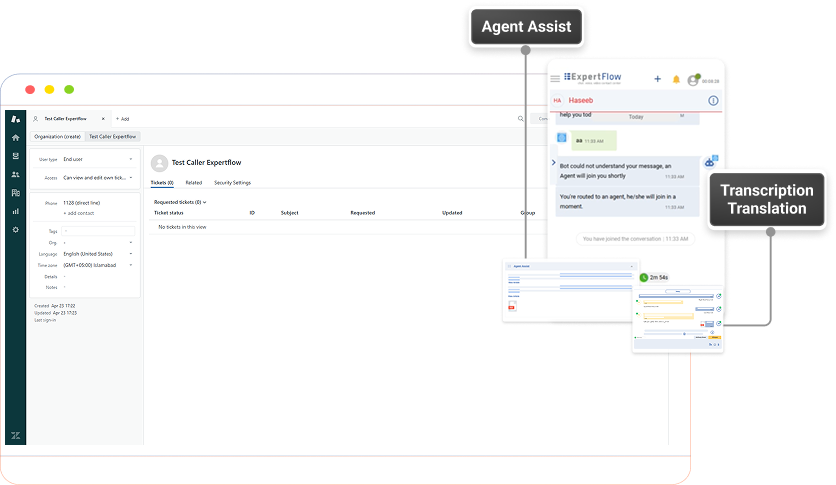Open the Org dropdown
The width and height of the screenshot is (836, 485).
pos(98,242)
